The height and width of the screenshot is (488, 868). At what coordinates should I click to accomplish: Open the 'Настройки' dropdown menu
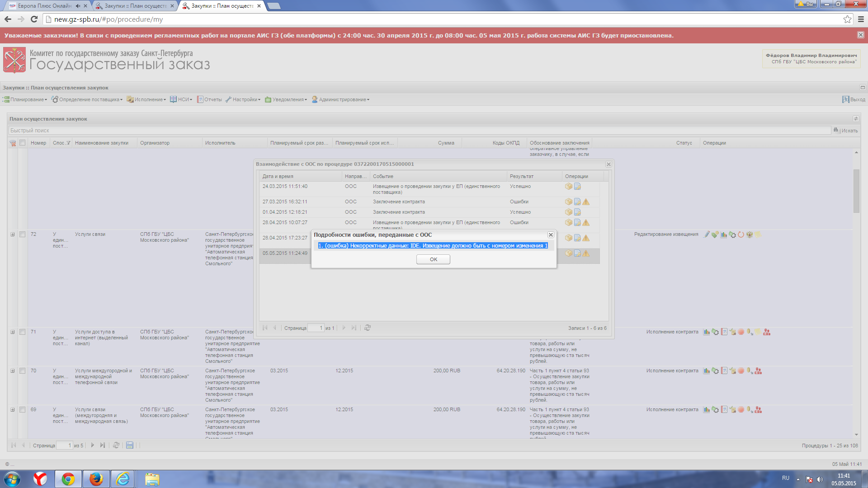(x=243, y=100)
